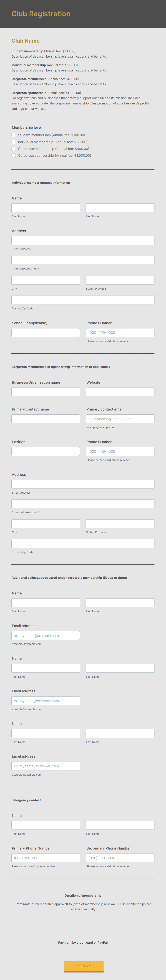
Task: Click the City field in individual member address
Action: [45, 280]
